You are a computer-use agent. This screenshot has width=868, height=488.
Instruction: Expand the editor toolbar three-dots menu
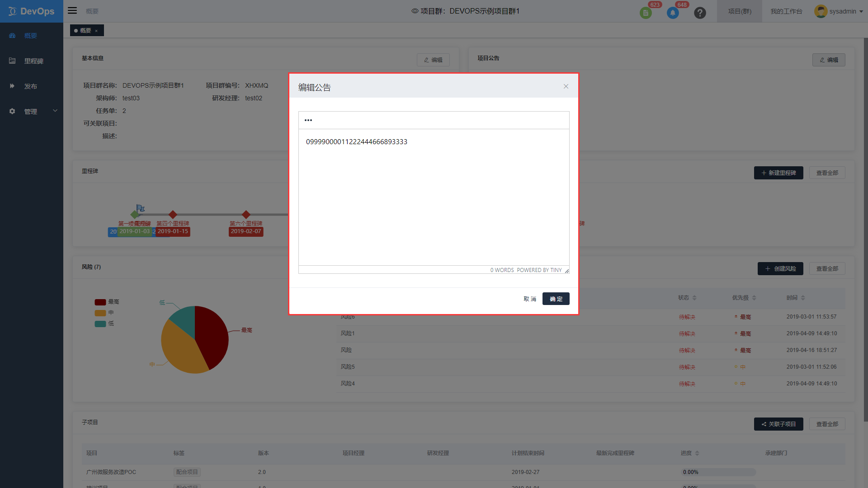[308, 120]
